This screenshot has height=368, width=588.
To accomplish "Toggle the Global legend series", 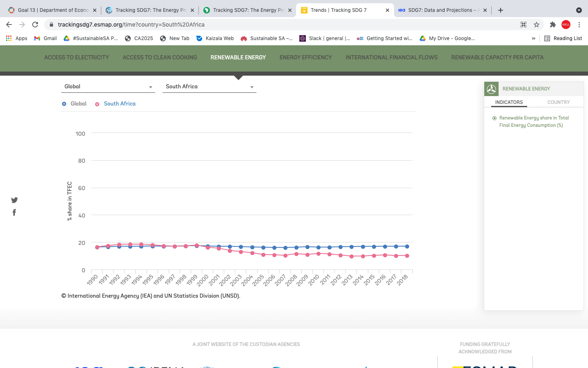I will click(x=74, y=104).
